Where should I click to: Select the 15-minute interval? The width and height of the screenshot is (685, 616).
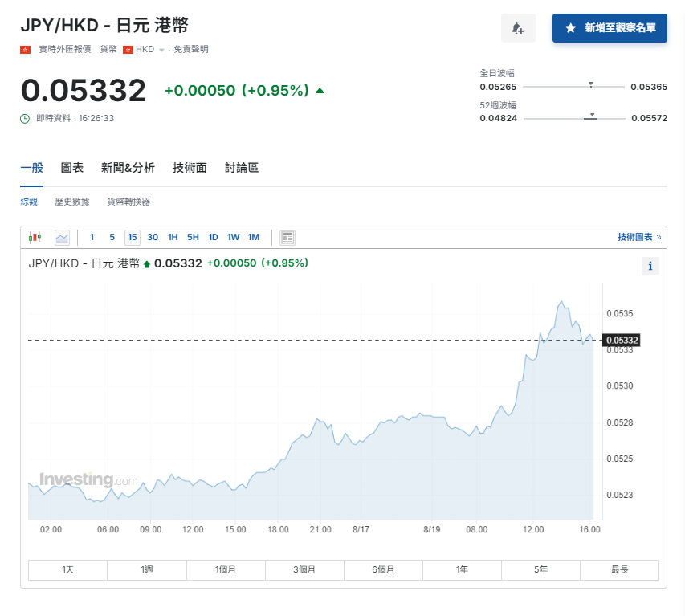[x=132, y=237]
